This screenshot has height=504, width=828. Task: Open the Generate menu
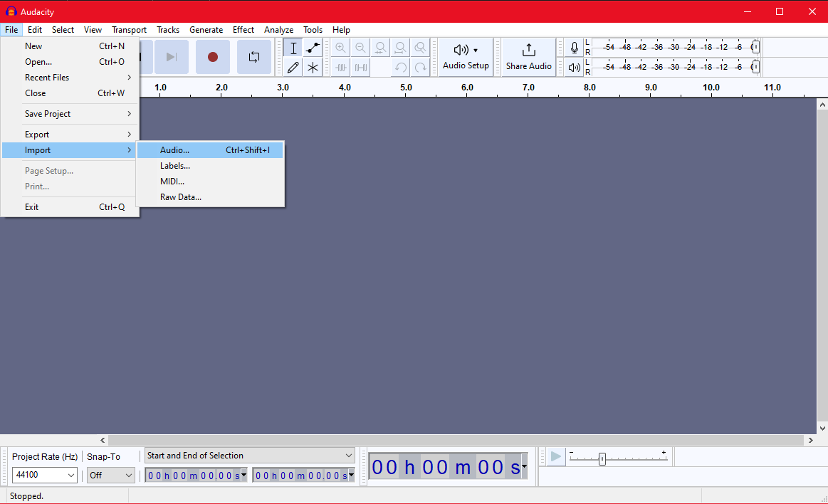tap(206, 30)
